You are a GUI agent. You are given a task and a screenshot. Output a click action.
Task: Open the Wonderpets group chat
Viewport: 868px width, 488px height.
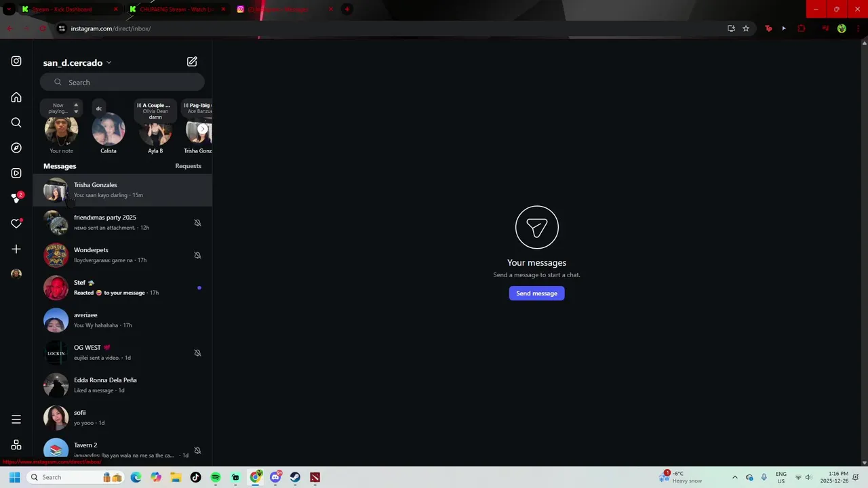click(122, 255)
